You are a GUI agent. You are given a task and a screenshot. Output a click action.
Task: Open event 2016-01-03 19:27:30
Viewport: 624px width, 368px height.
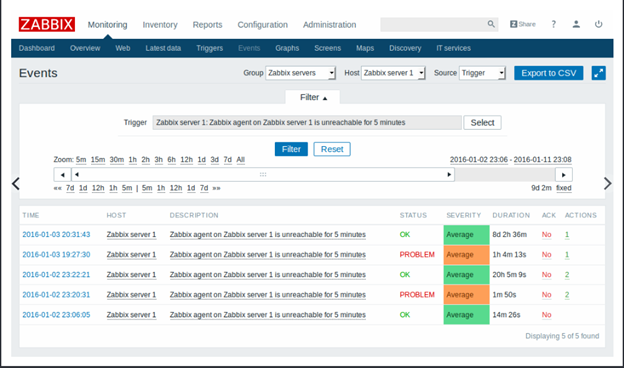tap(56, 255)
